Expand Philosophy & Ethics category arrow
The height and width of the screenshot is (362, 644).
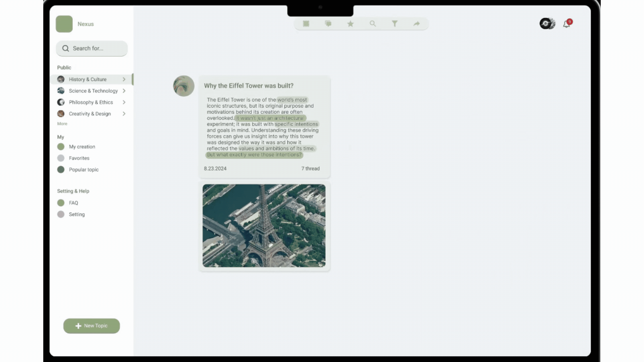tap(124, 102)
